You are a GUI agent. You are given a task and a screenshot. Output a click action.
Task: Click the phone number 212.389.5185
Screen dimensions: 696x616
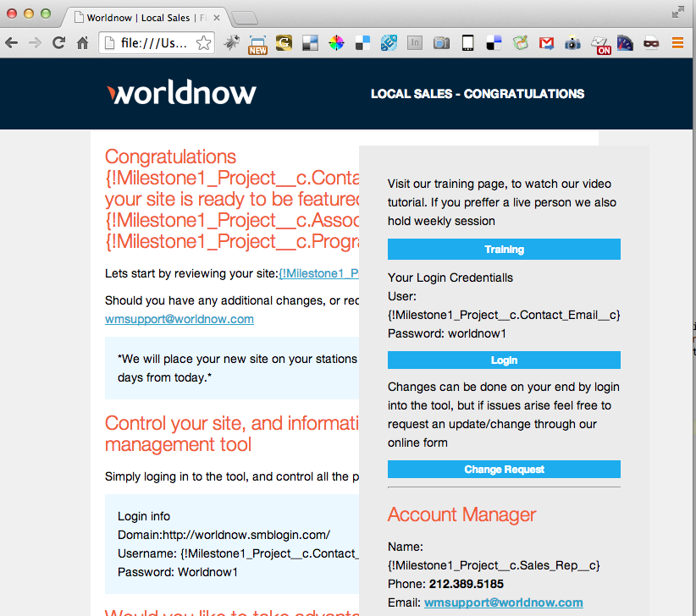(x=466, y=584)
